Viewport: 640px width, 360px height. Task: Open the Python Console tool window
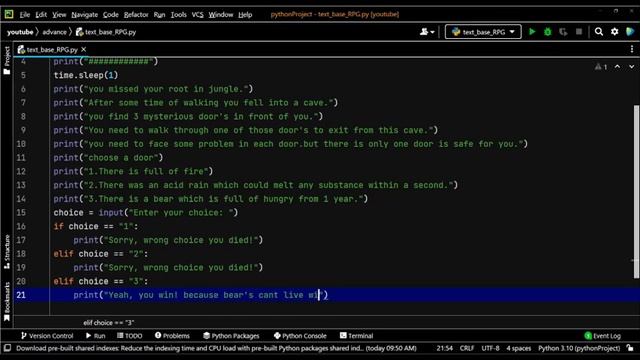[x=300, y=336]
